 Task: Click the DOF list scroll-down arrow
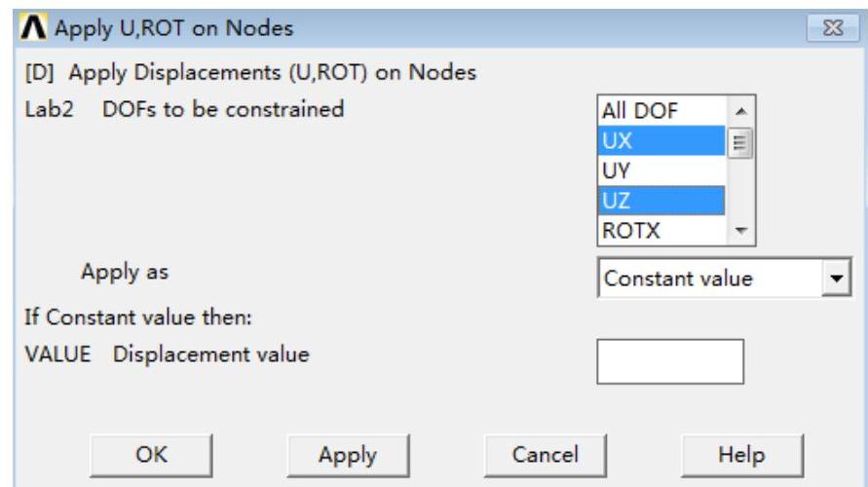pyautogui.click(x=740, y=232)
